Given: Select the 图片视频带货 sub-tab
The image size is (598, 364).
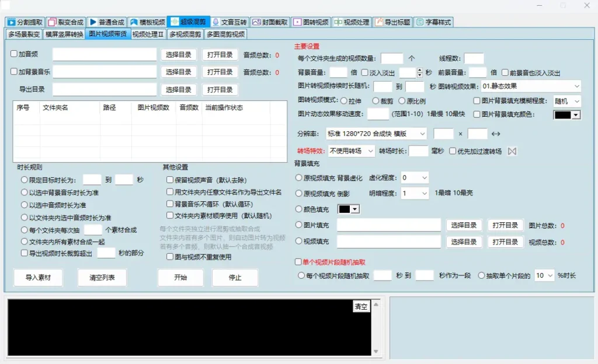Looking at the screenshot, I should pyautogui.click(x=108, y=34).
